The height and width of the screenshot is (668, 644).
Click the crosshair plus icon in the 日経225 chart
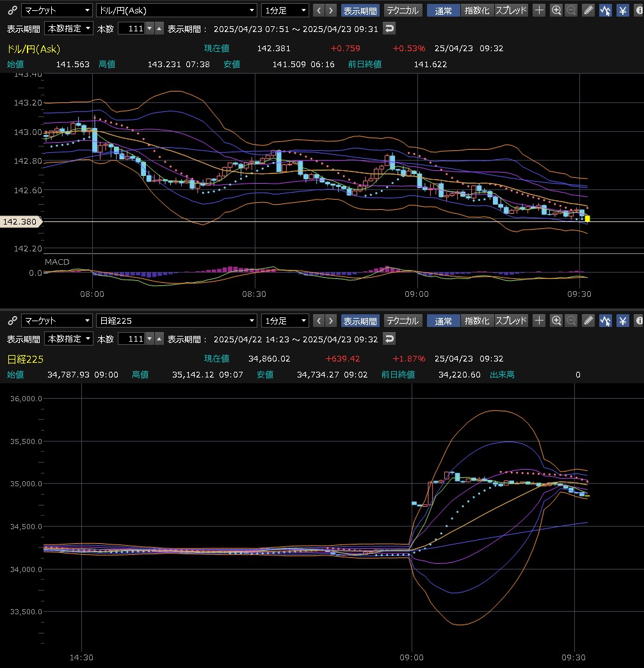coord(539,321)
